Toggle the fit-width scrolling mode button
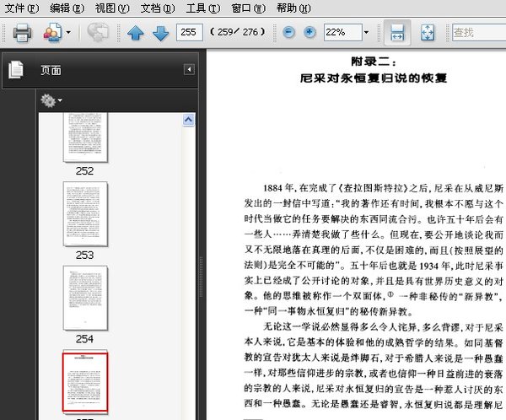This screenshot has width=506, height=420. point(399,33)
